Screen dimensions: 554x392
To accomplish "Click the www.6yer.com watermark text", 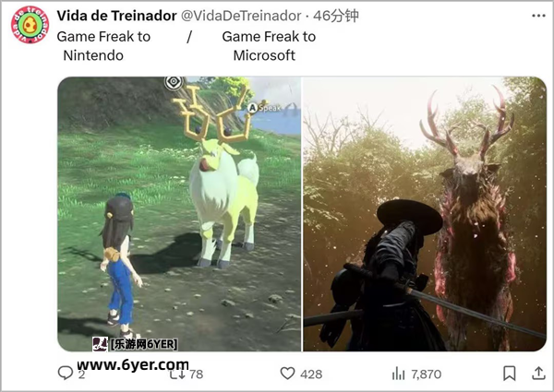I will point(133,365).
